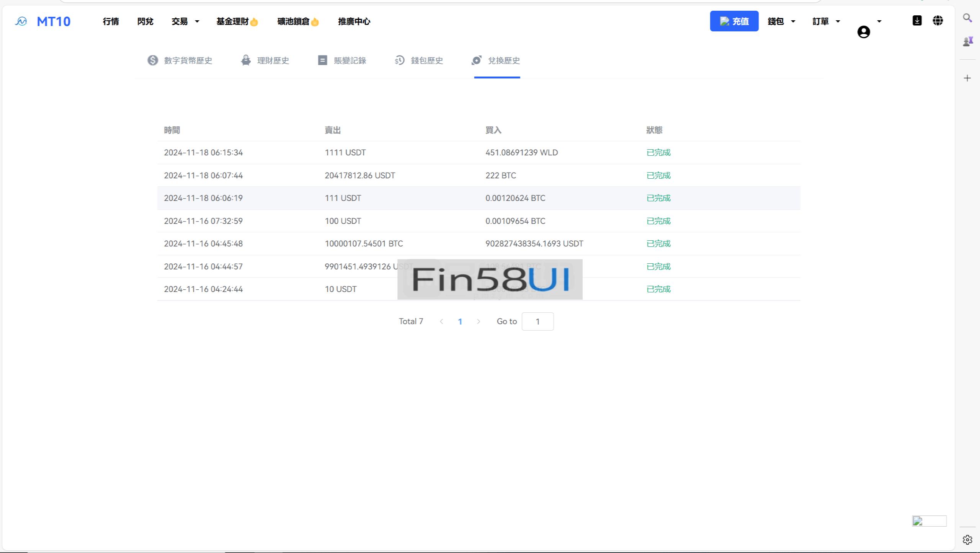Click the MT10 logo icon
The height and width of the screenshot is (553, 980).
pos(21,21)
